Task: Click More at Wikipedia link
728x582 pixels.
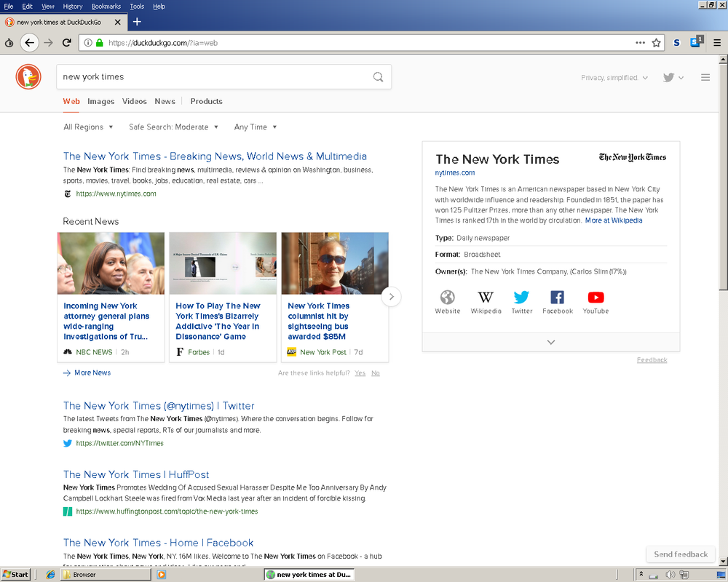Action: coord(613,220)
